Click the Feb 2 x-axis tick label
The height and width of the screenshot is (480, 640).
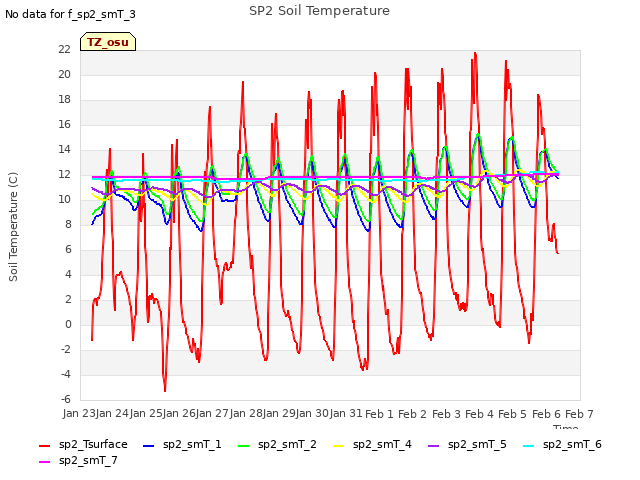[412, 414]
